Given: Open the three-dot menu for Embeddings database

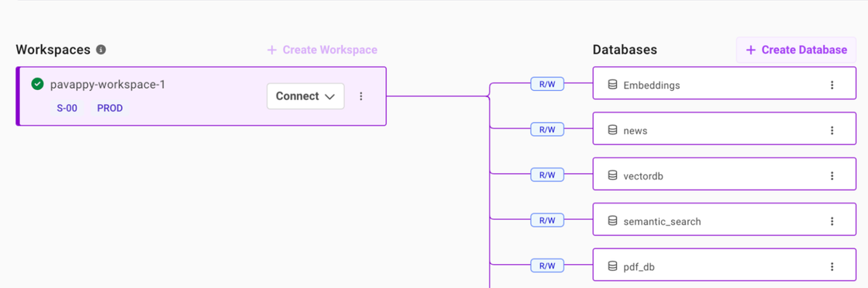Looking at the screenshot, I should coord(832,85).
